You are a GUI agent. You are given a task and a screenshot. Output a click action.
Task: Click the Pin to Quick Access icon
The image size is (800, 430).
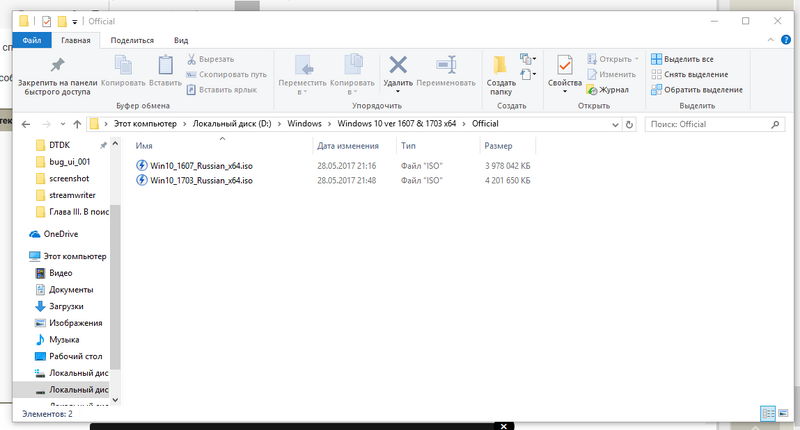(57, 66)
